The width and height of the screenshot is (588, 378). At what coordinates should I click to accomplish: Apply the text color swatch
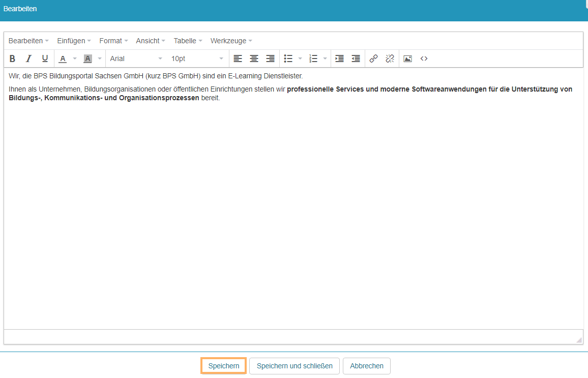click(x=63, y=59)
